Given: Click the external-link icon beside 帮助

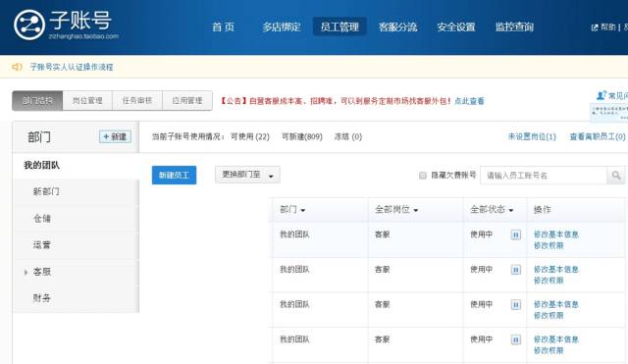Looking at the screenshot, I should click(x=595, y=27).
